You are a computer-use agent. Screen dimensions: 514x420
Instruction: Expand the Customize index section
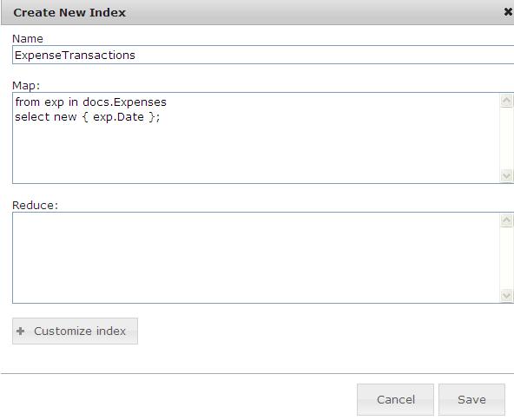tap(75, 331)
